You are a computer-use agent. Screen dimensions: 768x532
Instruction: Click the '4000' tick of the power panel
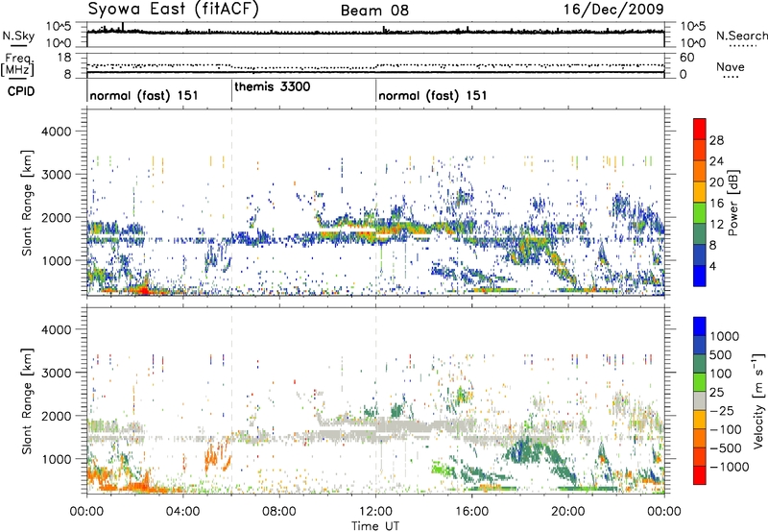coord(56,132)
